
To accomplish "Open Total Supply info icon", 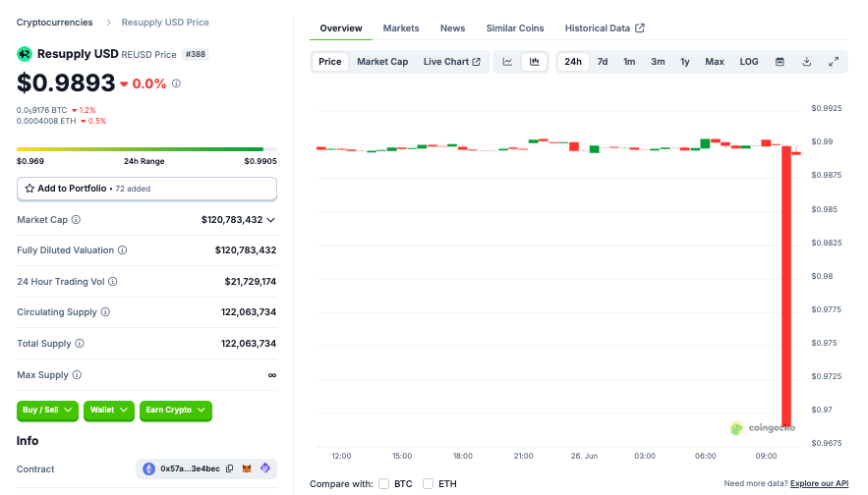I will (80, 344).
